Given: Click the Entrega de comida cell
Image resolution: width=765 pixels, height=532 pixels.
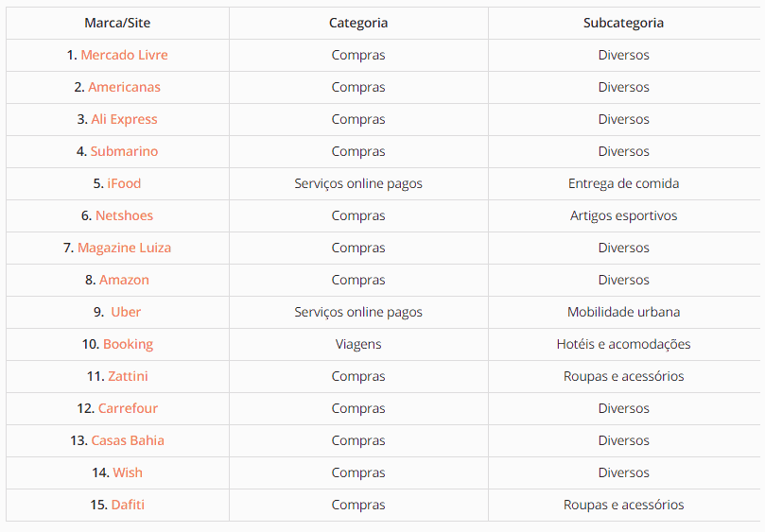Looking at the screenshot, I should coord(623,183).
